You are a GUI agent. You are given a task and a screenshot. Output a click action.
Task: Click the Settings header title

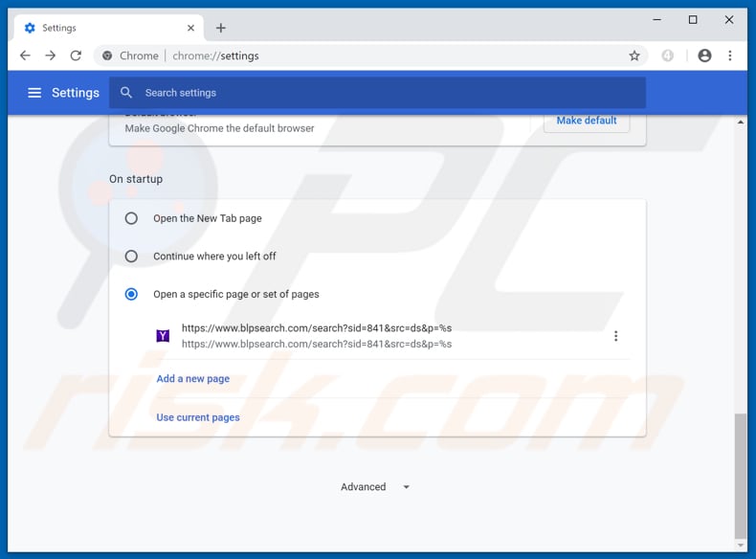(76, 93)
